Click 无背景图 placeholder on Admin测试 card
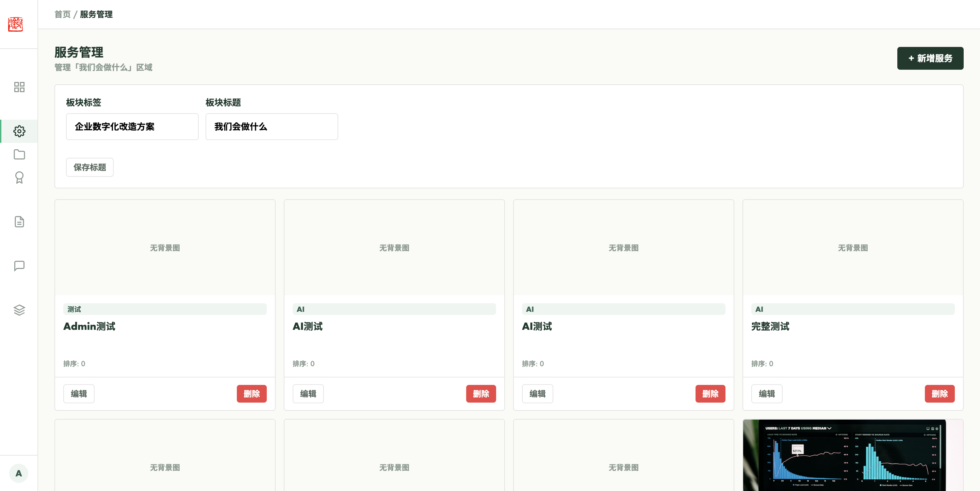The image size is (980, 491). click(165, 248)
